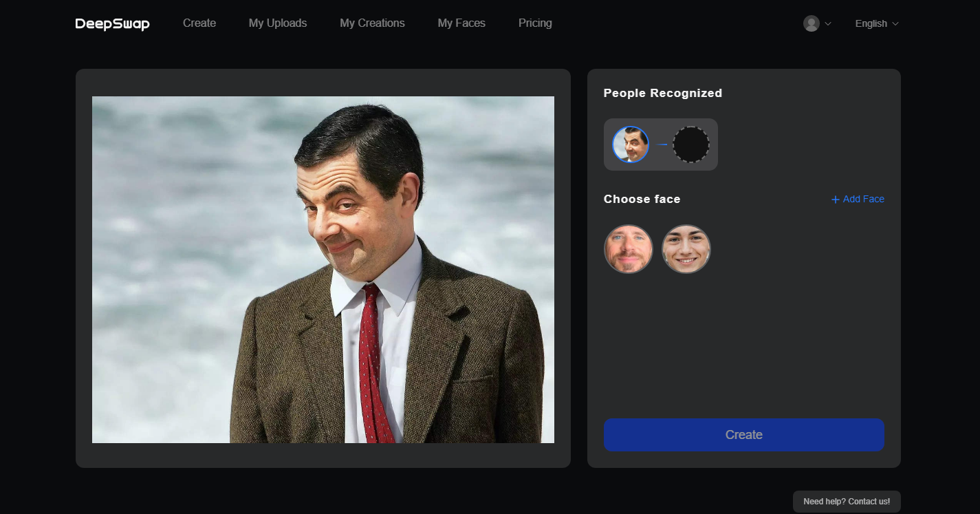Click Add Face link
This screenshot has width=980, height=514.
point(858,199)
